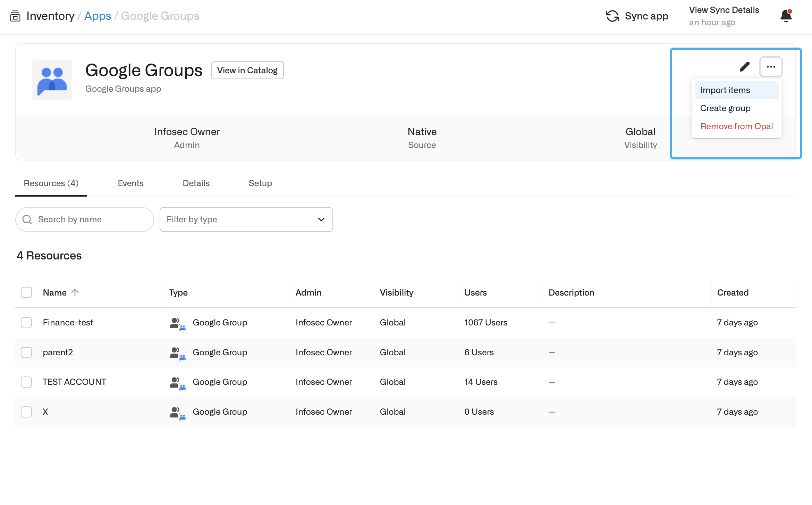The height and width of the screenshot is (505, 812).
Task: Select Remove from Opal option
Action: pos(736,126)
